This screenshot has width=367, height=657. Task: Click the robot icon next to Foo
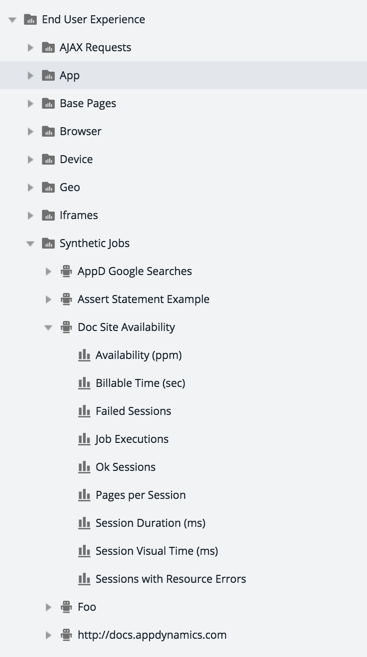tap(66, 607)
